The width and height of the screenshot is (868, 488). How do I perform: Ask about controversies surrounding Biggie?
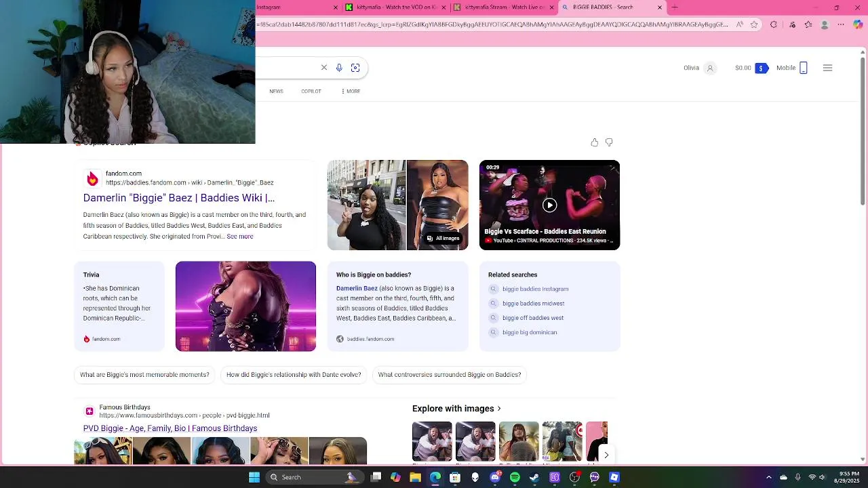450,375
